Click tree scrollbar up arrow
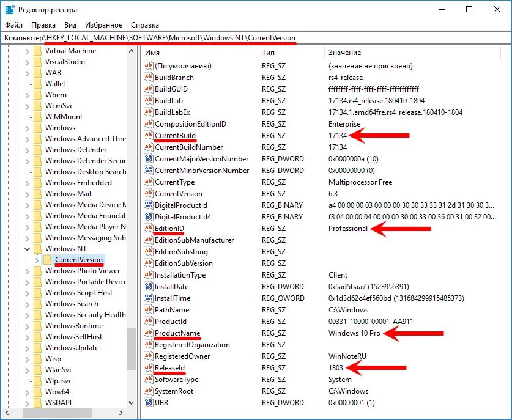Screen dimensions: 512x420 point(132,51)
